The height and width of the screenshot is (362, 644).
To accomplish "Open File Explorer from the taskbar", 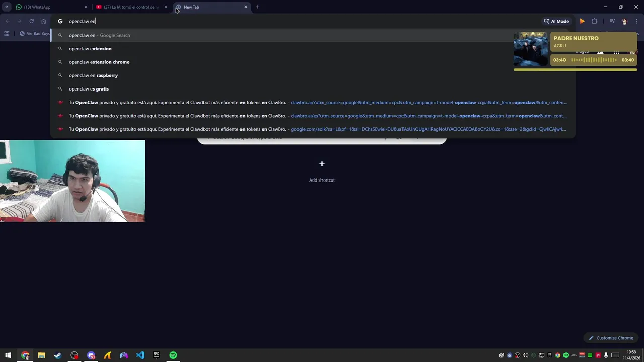I will (x=41, y=355).
